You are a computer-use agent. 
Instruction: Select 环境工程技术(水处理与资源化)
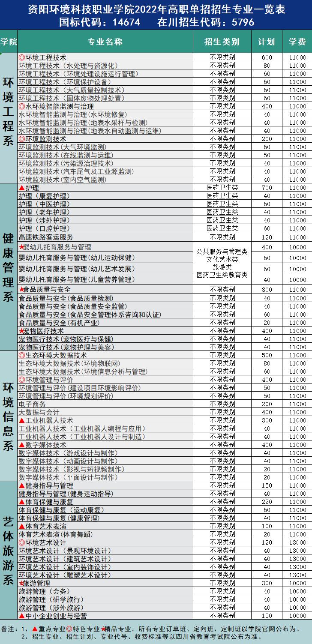105,66
